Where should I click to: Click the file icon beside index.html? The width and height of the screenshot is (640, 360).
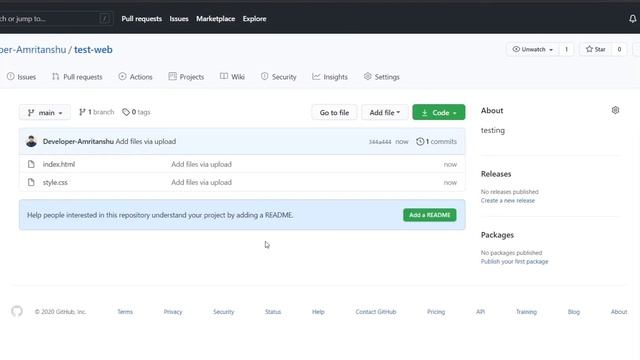pos(31,164)
